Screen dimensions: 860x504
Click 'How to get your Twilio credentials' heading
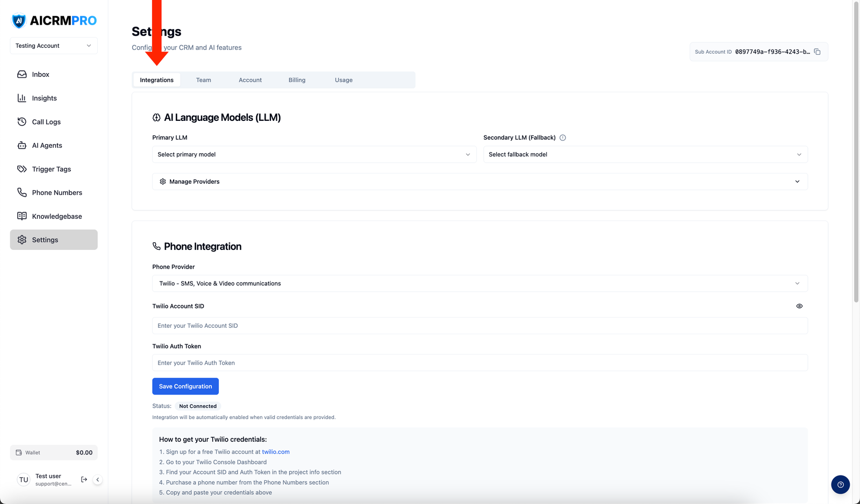[x=213, y=440]
